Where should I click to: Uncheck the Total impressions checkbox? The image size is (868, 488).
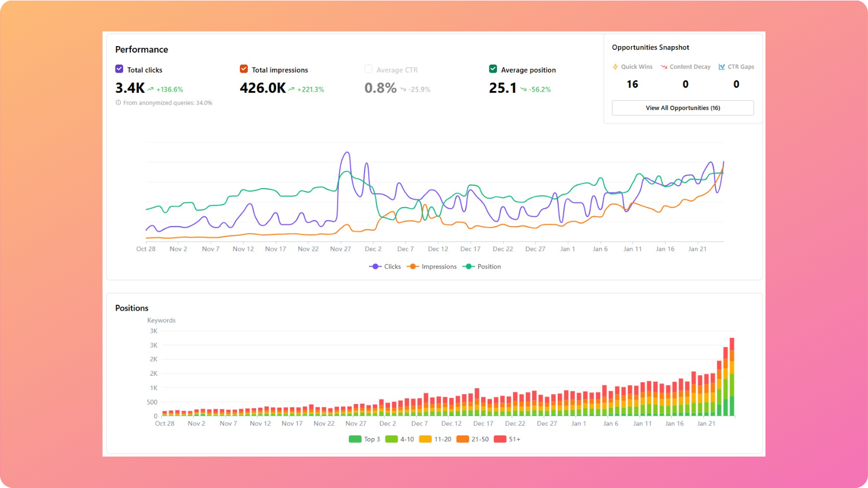(244, 69)
